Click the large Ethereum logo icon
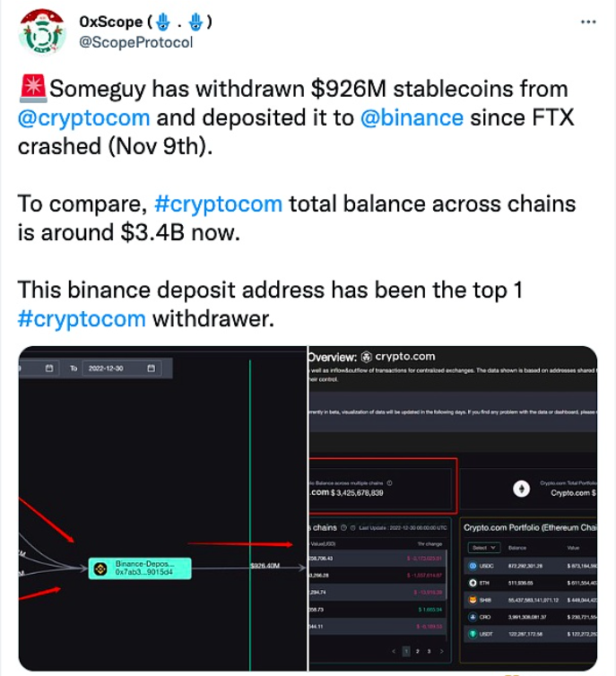The height and width of the screenshot is (676, 616). pos(521,490)
